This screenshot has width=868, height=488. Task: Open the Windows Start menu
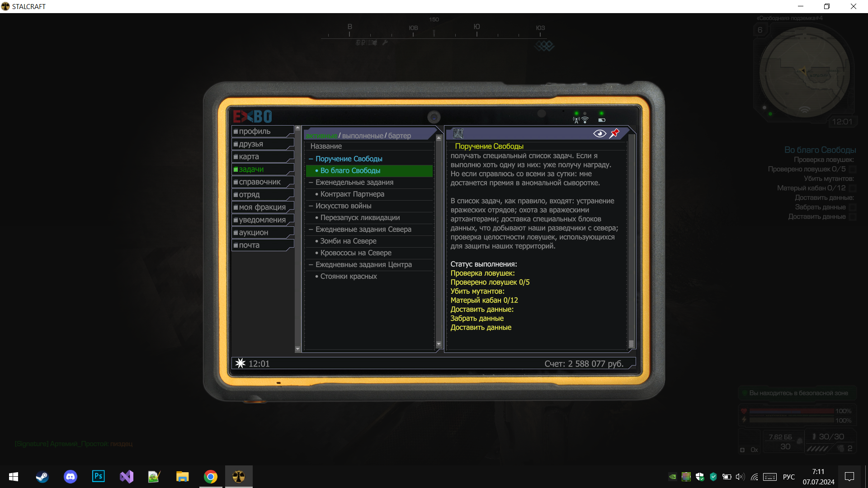(x=14, y=477)
